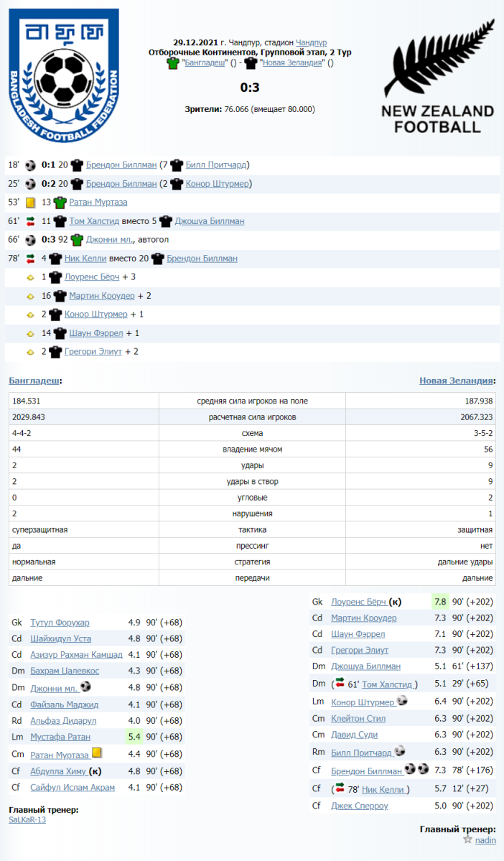The height and width of the screenshot is (861, 504).
Task: Open Билл Притчард assist link
Action: 216,164
